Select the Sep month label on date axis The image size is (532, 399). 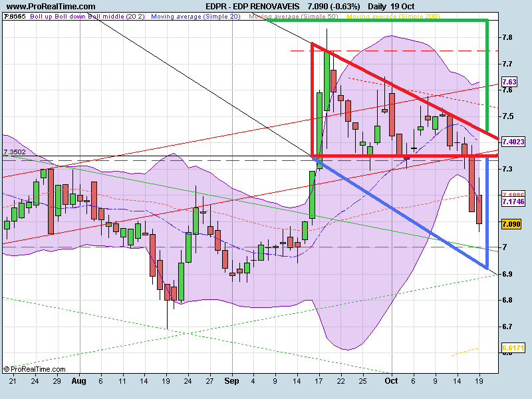[231, 381]
